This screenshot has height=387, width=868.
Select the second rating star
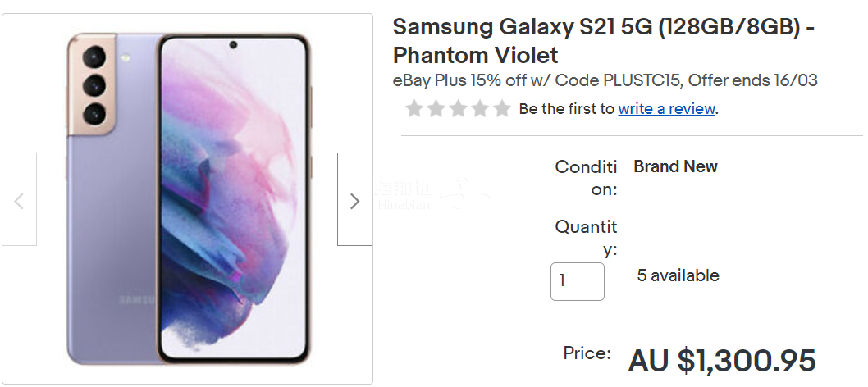click(436, 109)
